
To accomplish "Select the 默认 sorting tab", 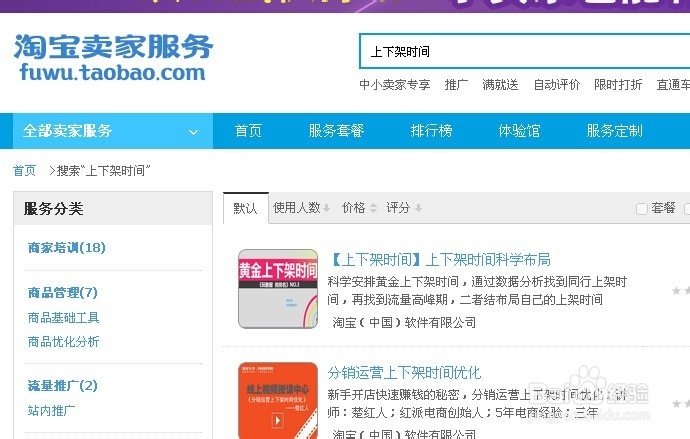I will 246,208.
